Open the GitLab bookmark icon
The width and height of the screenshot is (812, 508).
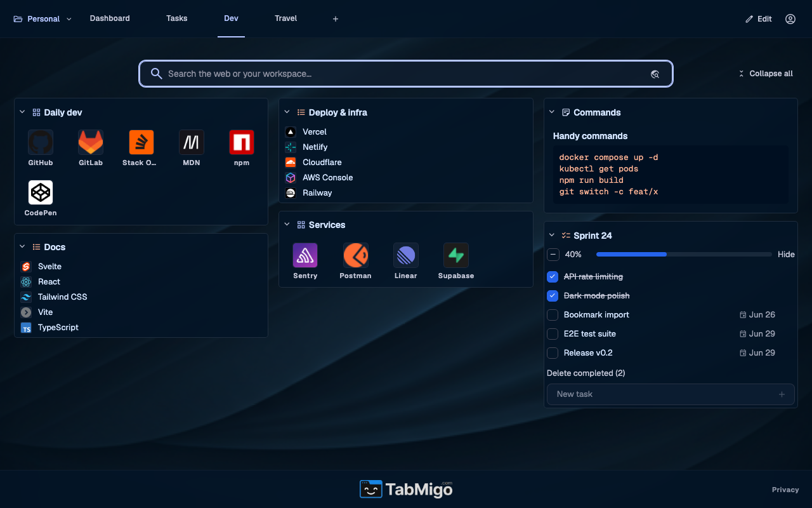91,142
